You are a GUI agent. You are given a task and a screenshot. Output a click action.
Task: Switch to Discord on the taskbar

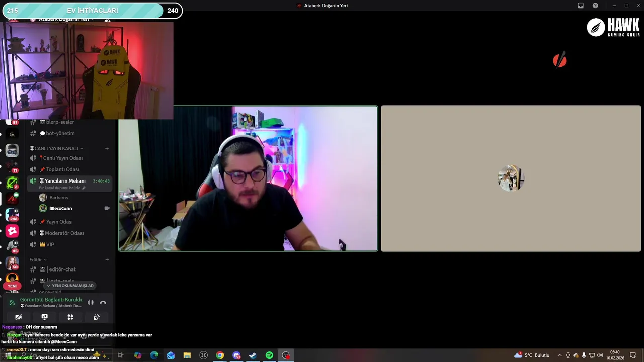pyautogui.click(x=236, y=355)
